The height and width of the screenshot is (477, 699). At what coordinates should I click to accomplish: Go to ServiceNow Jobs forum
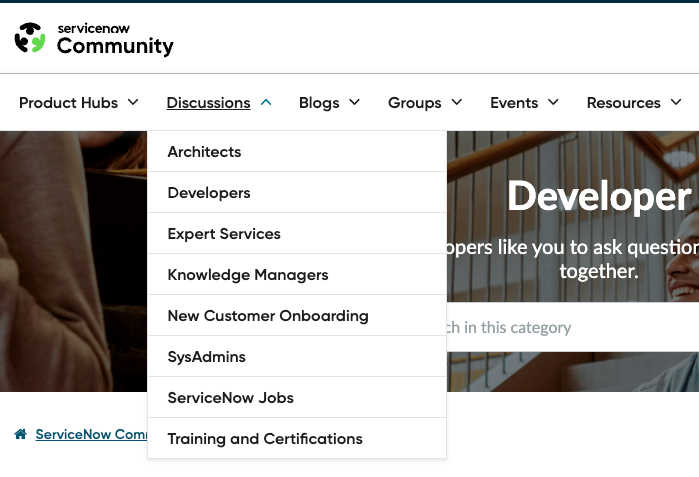coord(297,398)
